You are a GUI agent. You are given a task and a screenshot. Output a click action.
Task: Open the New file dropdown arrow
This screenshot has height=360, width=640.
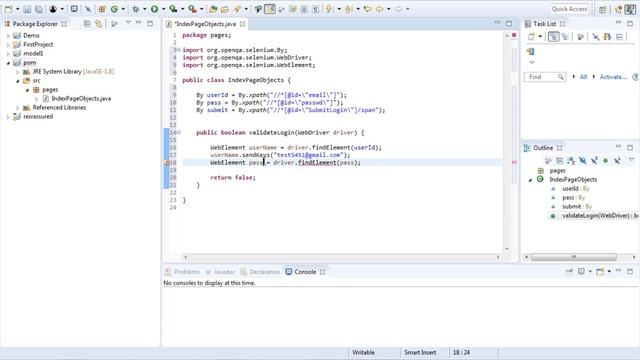point(17,9)
